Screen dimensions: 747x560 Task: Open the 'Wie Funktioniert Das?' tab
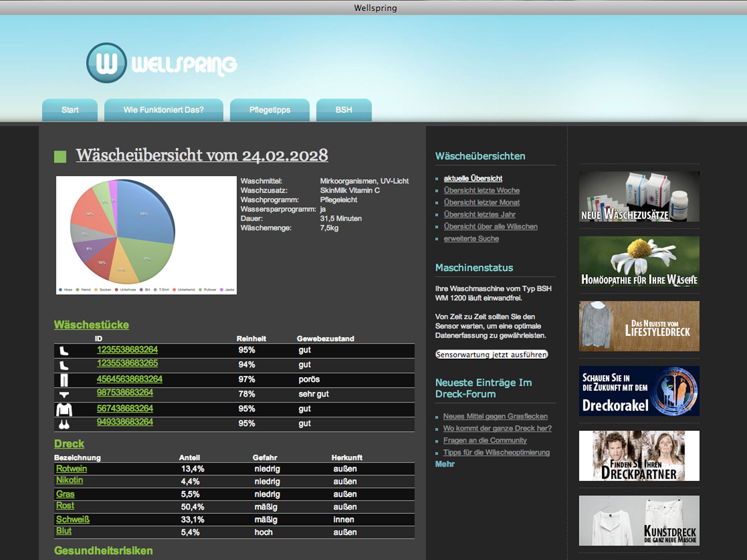coord(164,110)
